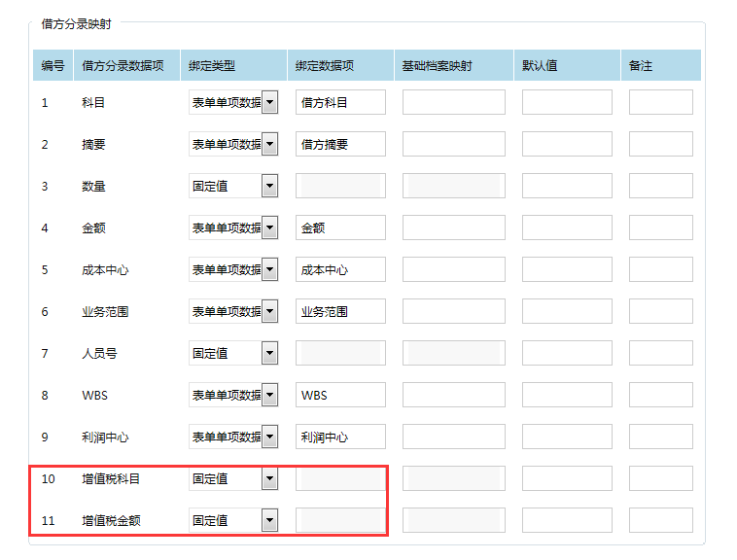Click the 借方摘要 bound data field
This screenshot has width=737, height=560.
tap(340, 144)
